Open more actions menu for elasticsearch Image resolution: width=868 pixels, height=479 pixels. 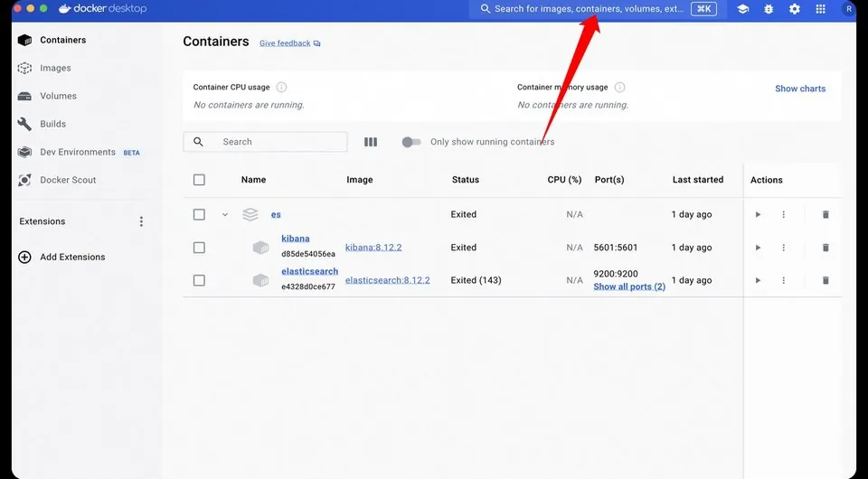[x=783, y=280]
